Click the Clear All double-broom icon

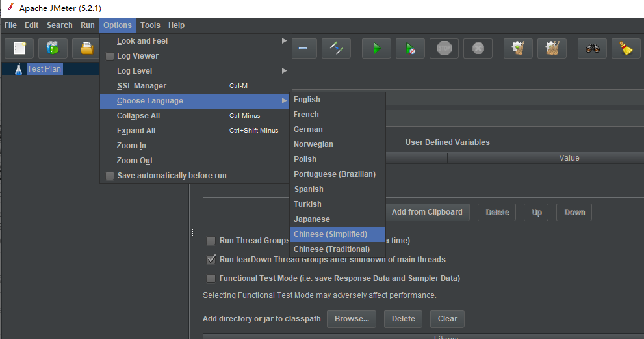click(552, 49)
